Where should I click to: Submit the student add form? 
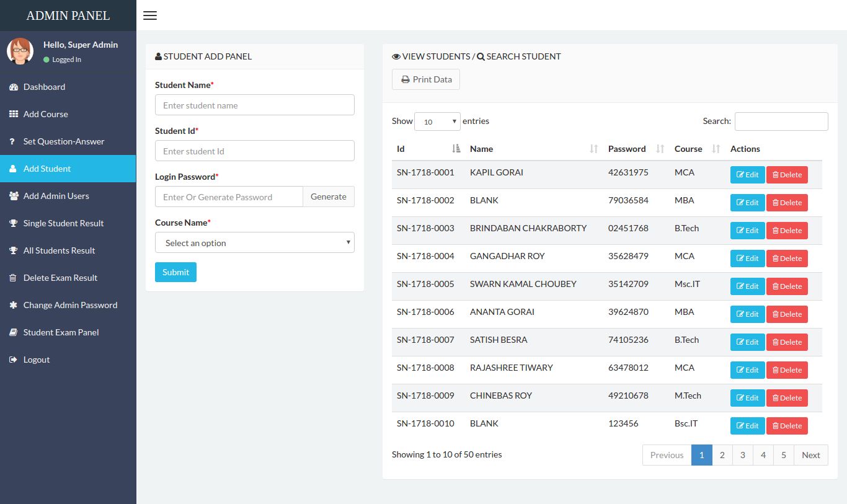click(175, 272)
